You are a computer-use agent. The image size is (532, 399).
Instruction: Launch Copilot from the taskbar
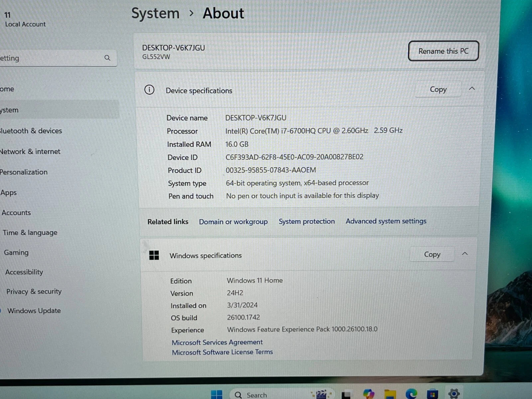click(368, 394)
